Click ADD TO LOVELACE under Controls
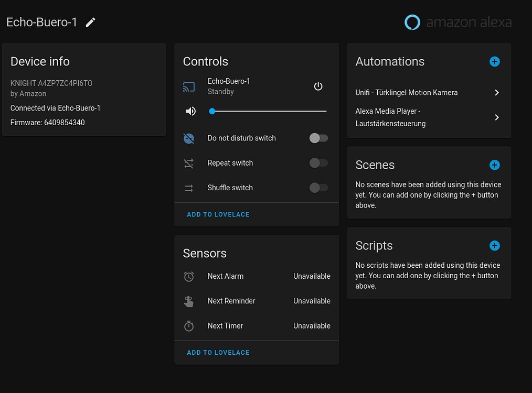The image size is (532, 393). point(218,214)
